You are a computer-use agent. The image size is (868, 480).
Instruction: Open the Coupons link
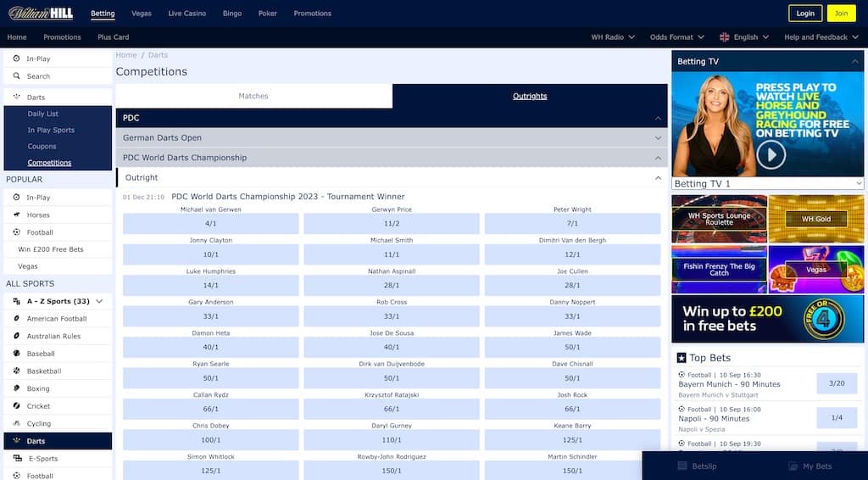42,146
